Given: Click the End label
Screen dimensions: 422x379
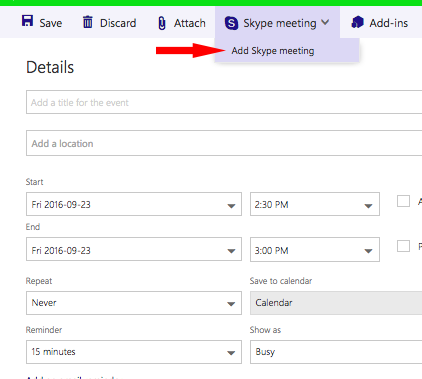Looking at the screenshot, I should (x=33, y=227).
